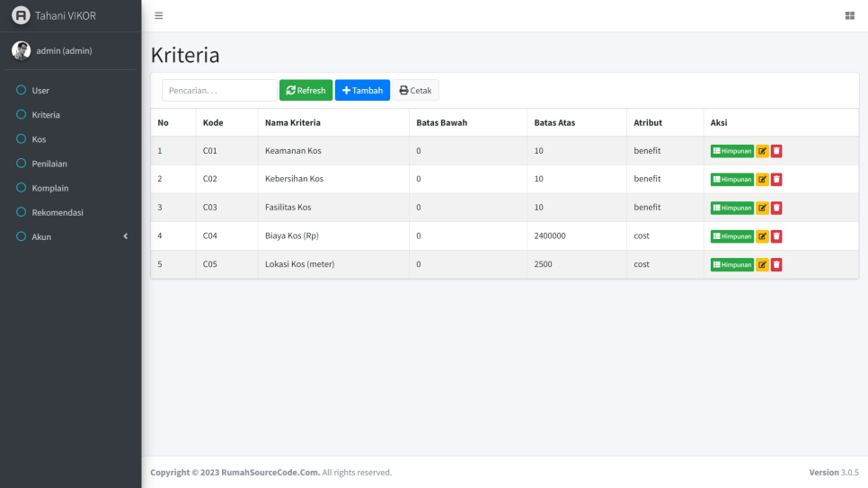Screen dimensions: 868x488
Task: Click the red delete icon for Keamanan Kos
Action: 776,151
